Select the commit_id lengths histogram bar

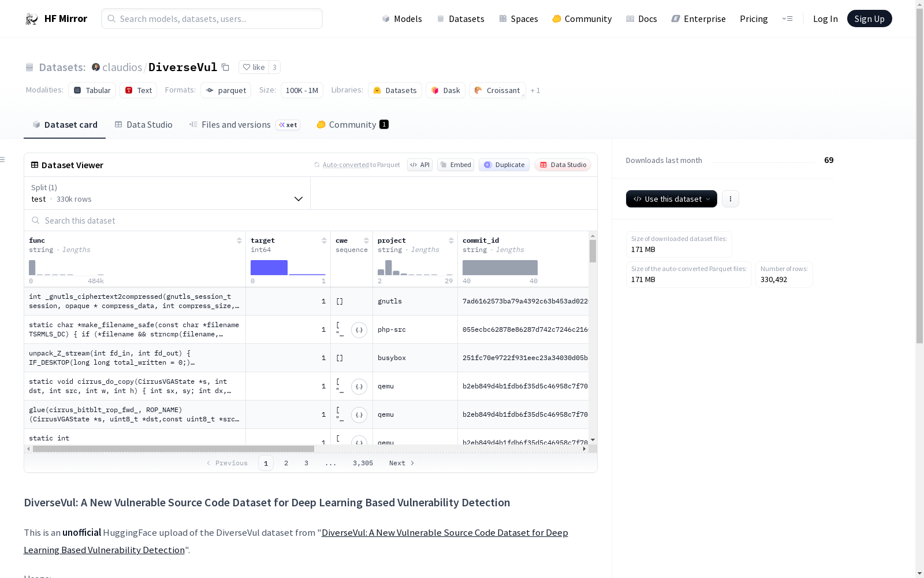pos(500,268)
